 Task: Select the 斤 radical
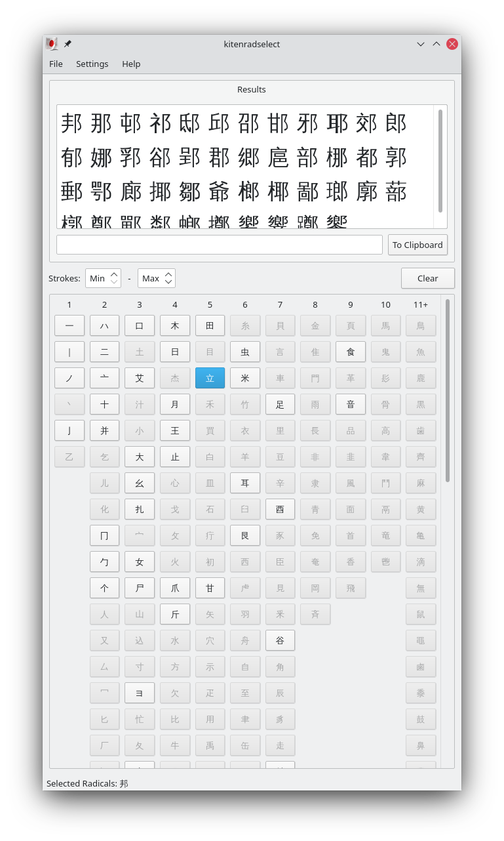[x=175, y=614]
